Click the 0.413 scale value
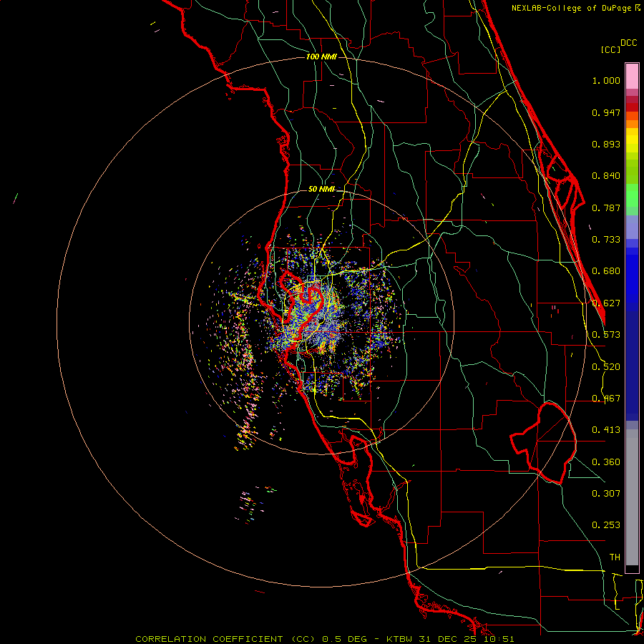The image size is (644, 644). pos(606,430)
